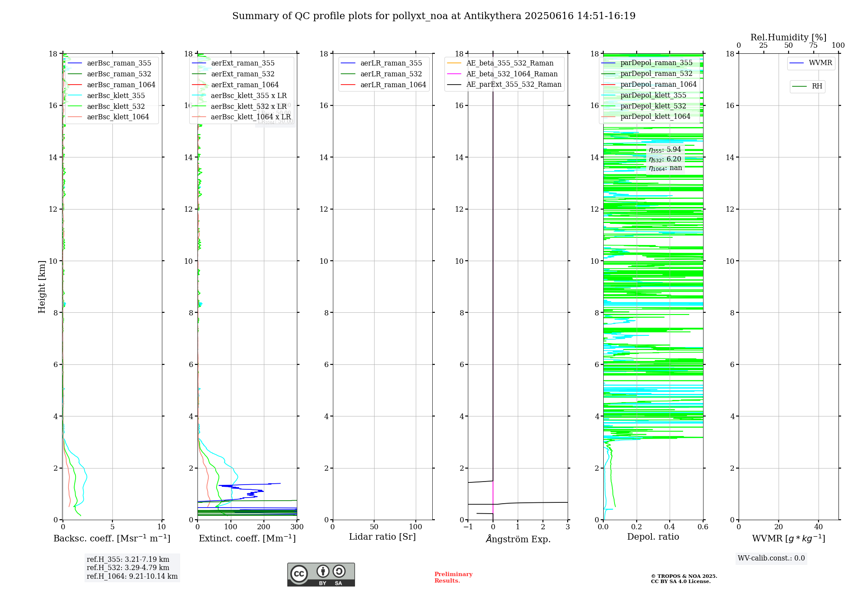Click the η355: 5.94 annotation
Image resolution: width=868 pixels, height=590 pixels.
coord(665,150)
